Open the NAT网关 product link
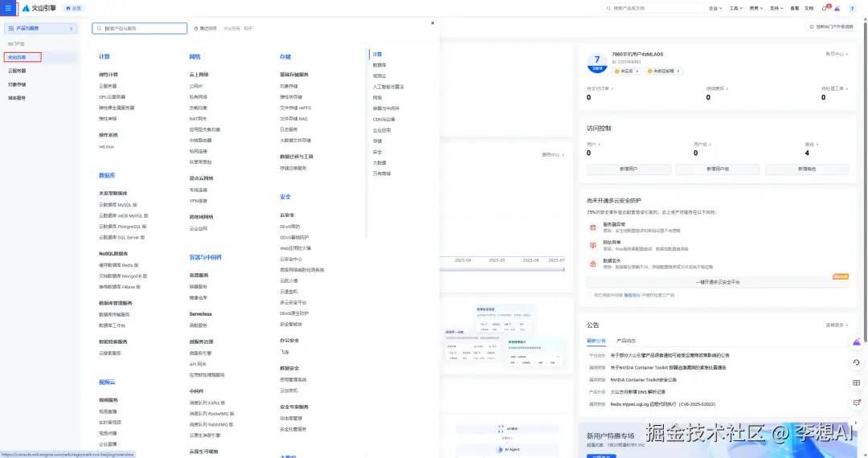This screenshot has width=868, height=458. coord(198,118)
